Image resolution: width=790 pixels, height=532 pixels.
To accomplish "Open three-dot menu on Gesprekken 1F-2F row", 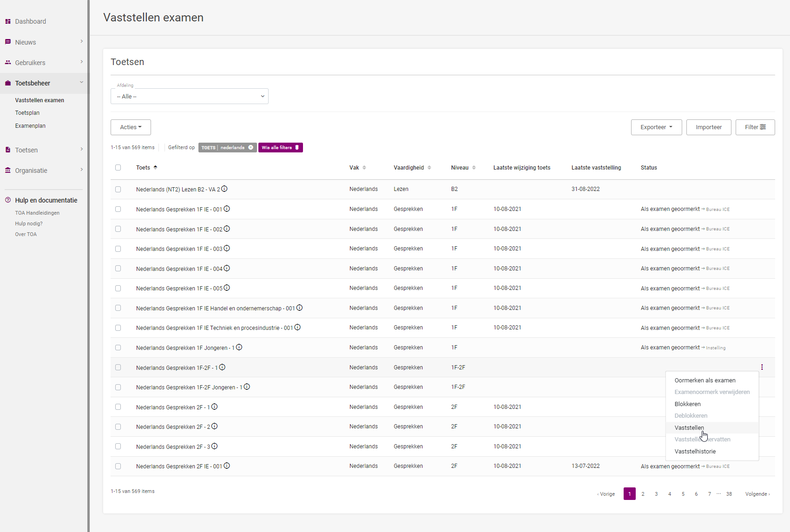I will pos(762,367).
